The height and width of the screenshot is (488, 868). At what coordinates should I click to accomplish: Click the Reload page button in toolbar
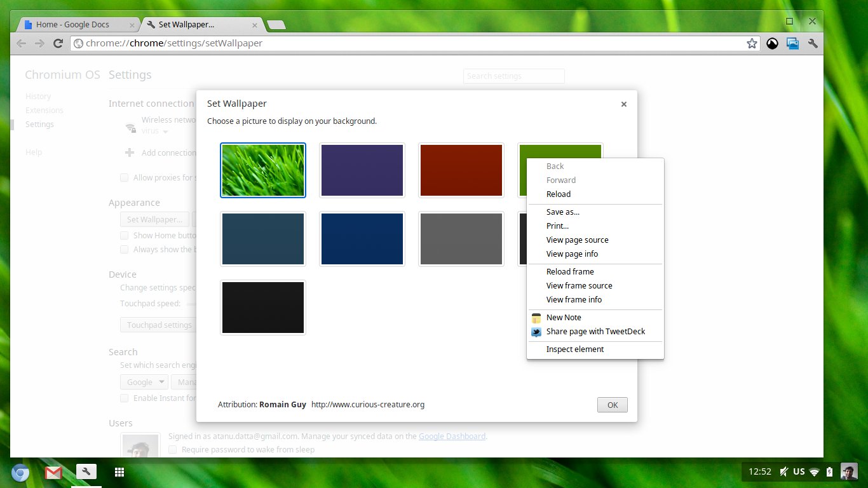click(x=58, y=43)
